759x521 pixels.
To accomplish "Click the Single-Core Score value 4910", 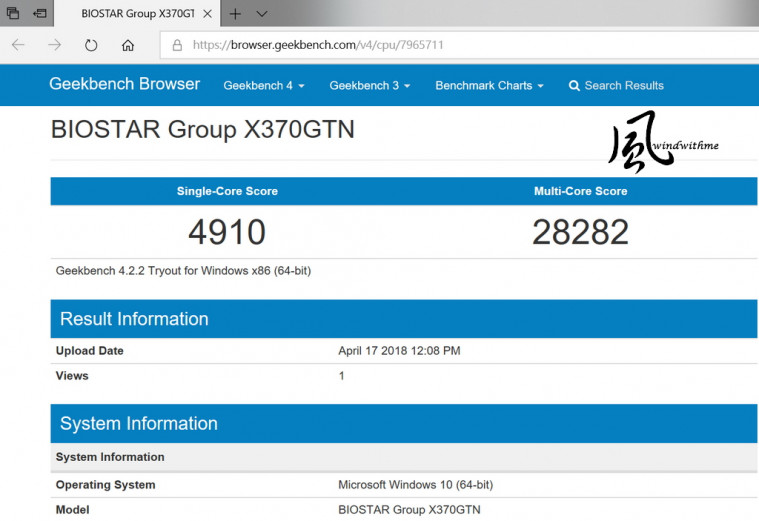I will tap(227, 232).
